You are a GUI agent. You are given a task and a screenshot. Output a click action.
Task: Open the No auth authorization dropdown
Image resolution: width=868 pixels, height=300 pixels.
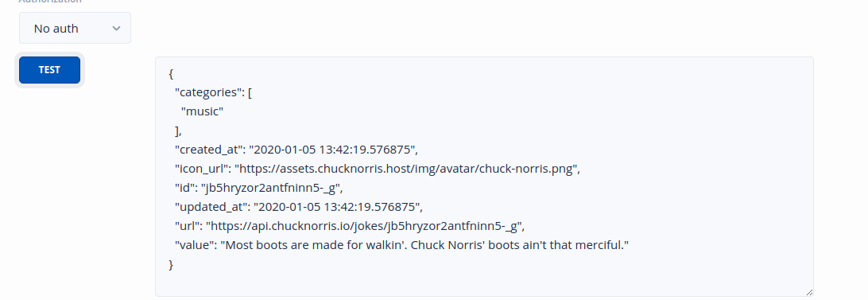[75, 28]
